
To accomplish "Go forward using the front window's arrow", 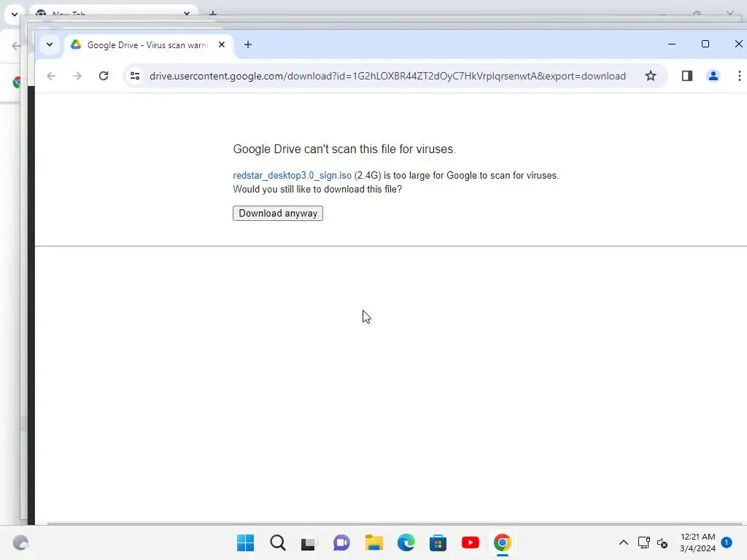I will (x=77, y=76).
